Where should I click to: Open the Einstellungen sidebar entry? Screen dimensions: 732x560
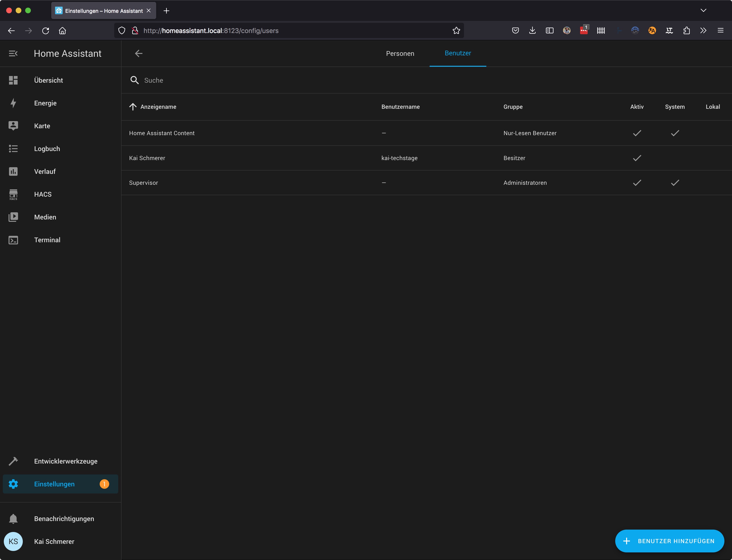point(54,484)
